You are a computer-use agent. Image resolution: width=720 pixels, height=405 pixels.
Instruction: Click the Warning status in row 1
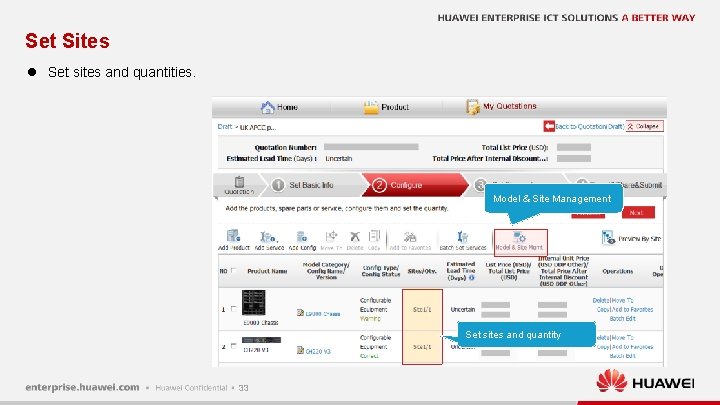click(x=370, y=318)
